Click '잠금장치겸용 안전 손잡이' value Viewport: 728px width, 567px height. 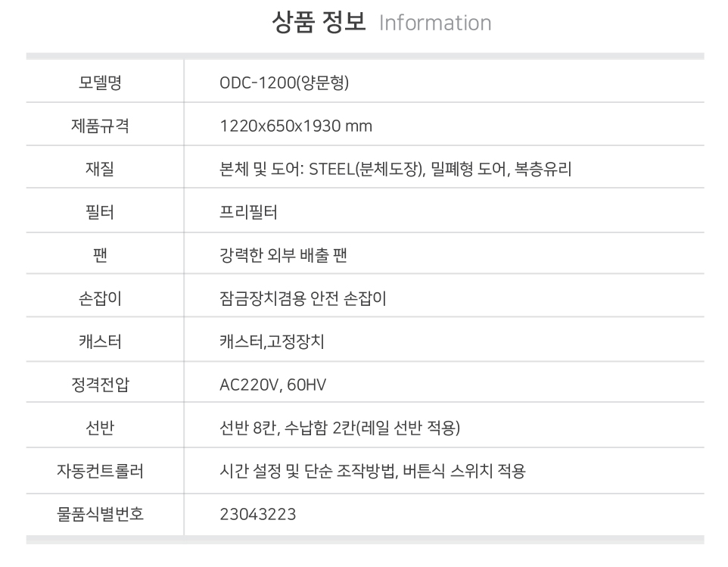coord(303,298)
